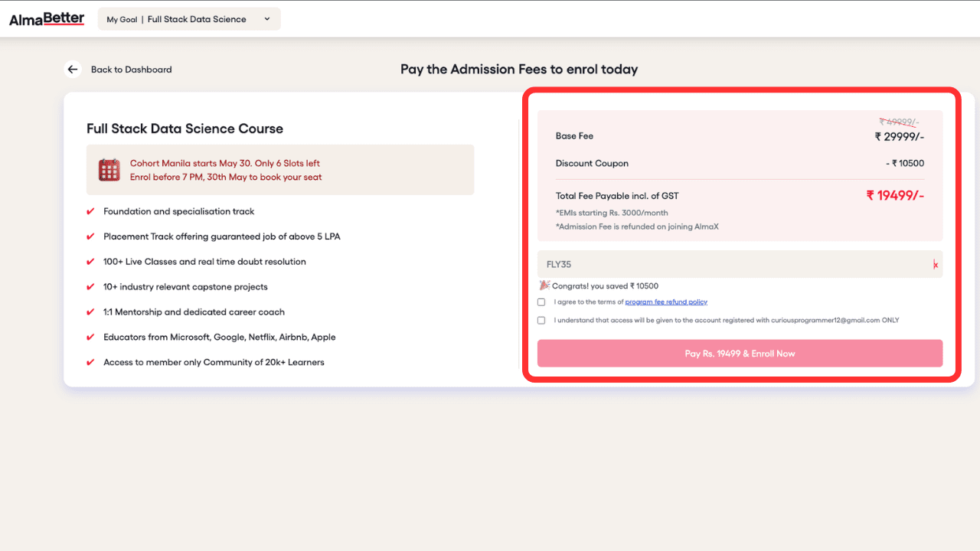Screen dimensions: 980x551
Task: Open the program fee refund policy link
Action: tap(666, 302)
